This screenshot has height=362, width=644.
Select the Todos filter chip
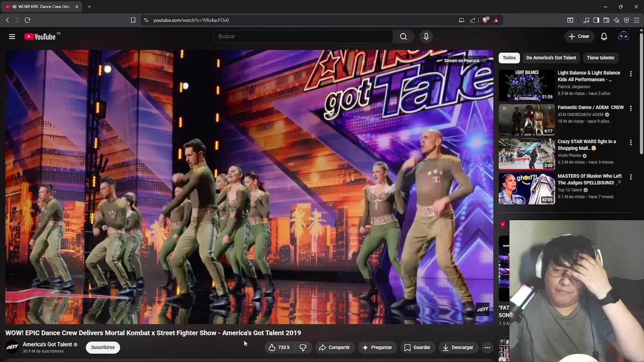pos(509,58)
